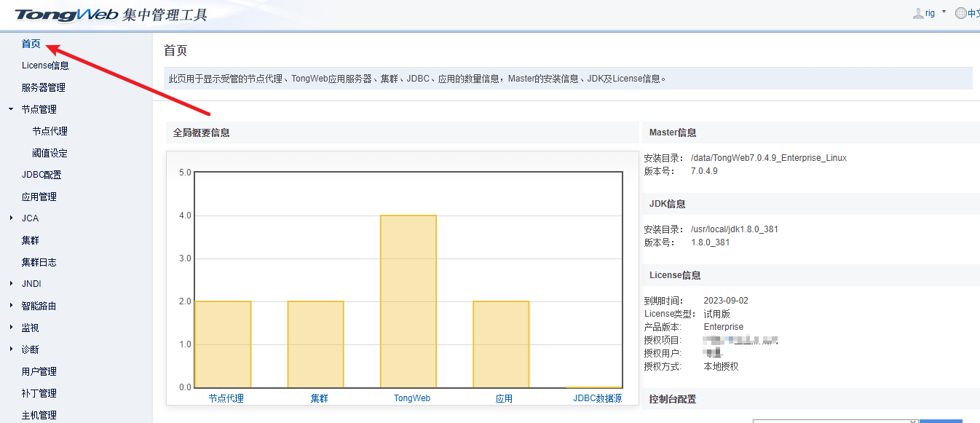Click authorization mode value 本地授权
The height and width of the screenshot is (423, 980).
[x=721, y=366]
